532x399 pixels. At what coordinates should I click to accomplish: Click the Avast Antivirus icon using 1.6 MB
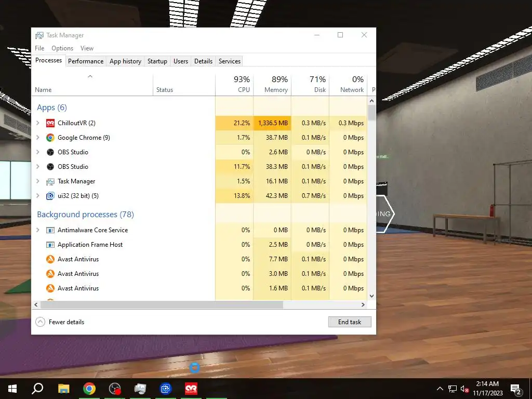pyautogui.click(x=50, y=289)
